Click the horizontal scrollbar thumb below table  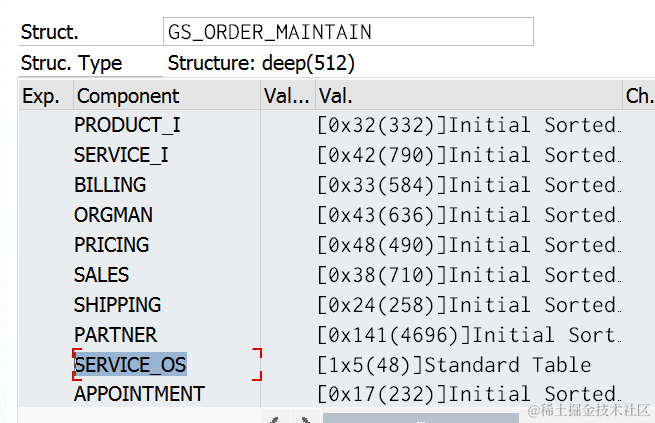click(x=421, y=418)
